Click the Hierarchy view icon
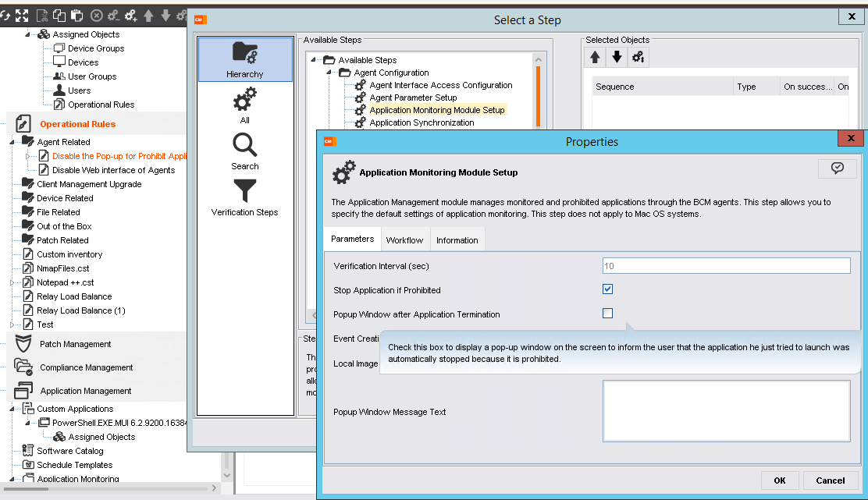Screen dimensions: 868x500 click(x=245, y=59)
